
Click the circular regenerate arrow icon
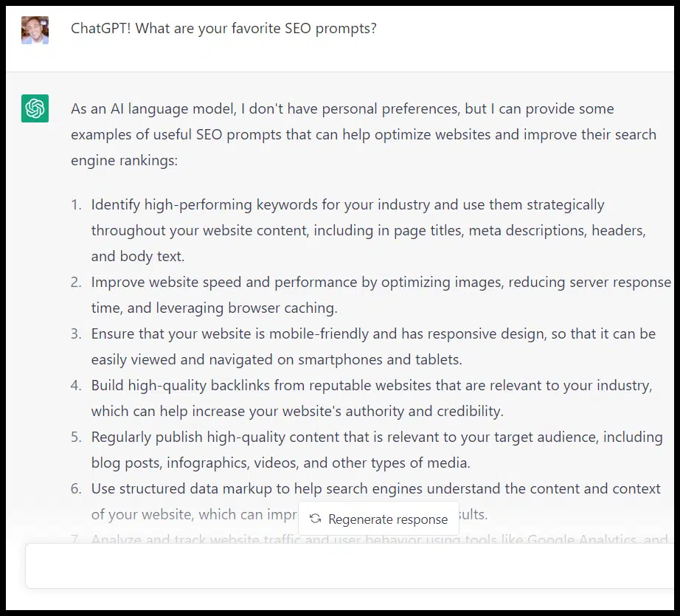[x=314, y=519]
